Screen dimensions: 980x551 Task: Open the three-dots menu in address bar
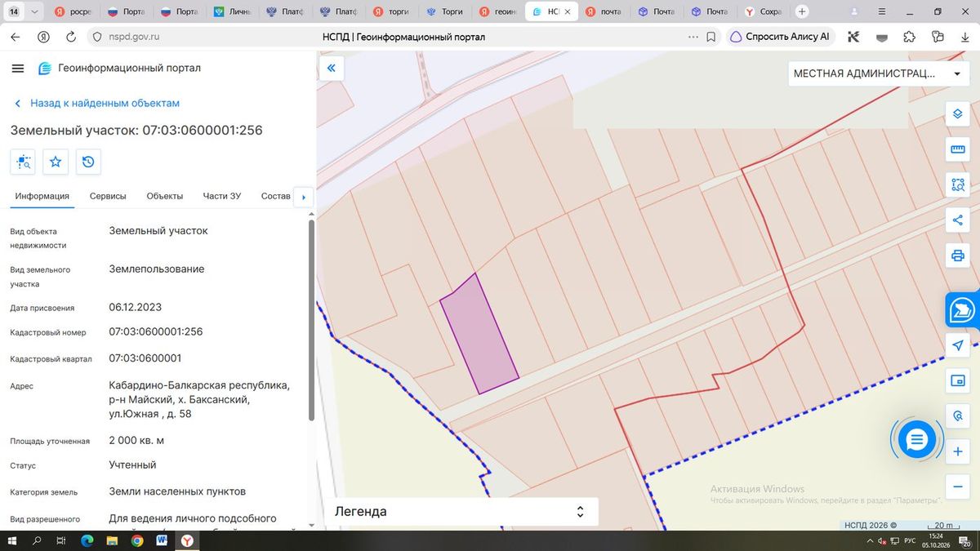click(693, 37)
